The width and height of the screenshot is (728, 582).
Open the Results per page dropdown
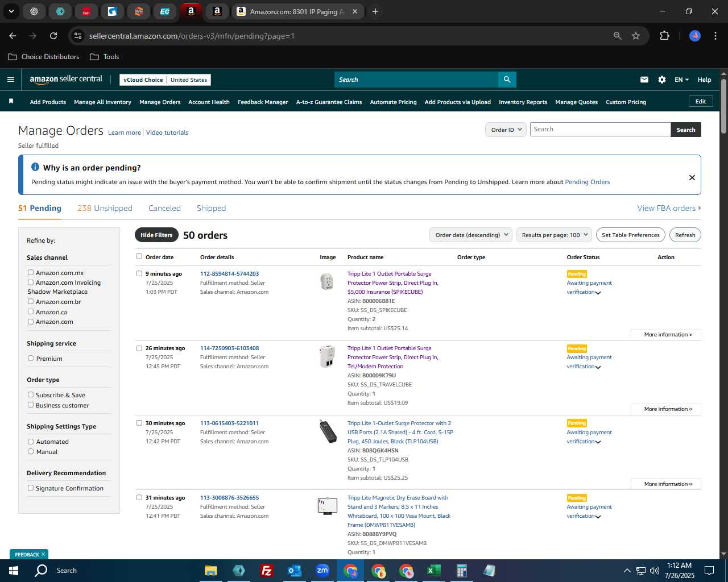click(554, 235)
